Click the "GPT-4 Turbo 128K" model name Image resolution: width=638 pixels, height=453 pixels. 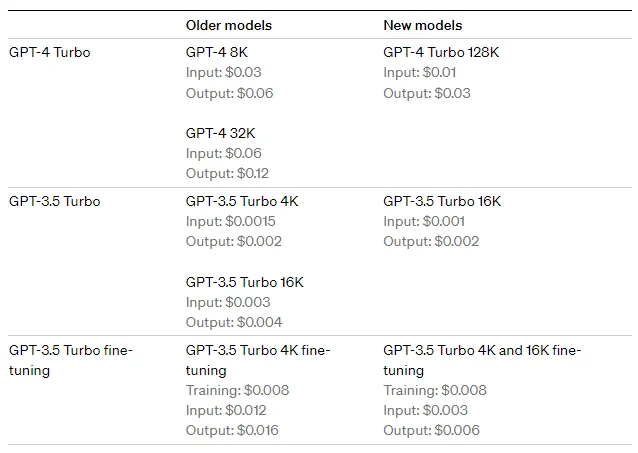pos(441,52)
